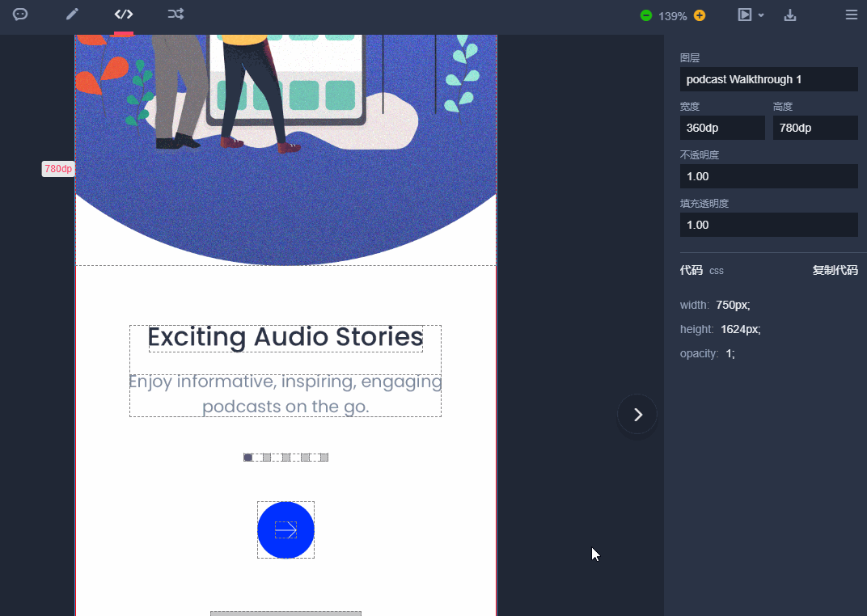Select the 图层 layer name field

[768, 79]
